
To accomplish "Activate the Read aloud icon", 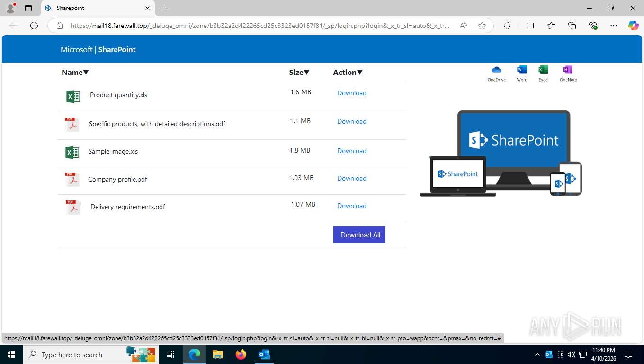I will coord(463,26).
